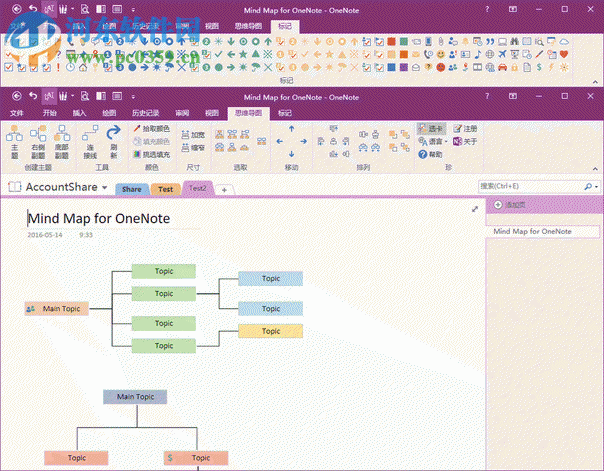Open the Test section tab

(x=166, y=189)
